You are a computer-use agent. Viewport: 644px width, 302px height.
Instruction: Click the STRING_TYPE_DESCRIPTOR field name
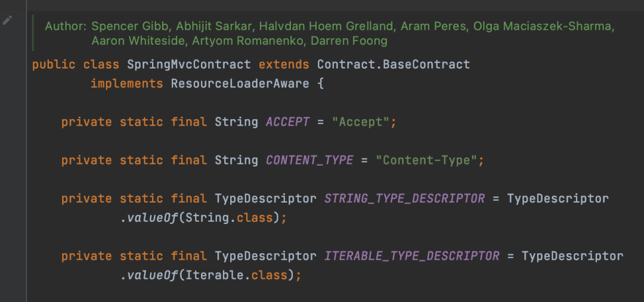coord(404,198)
